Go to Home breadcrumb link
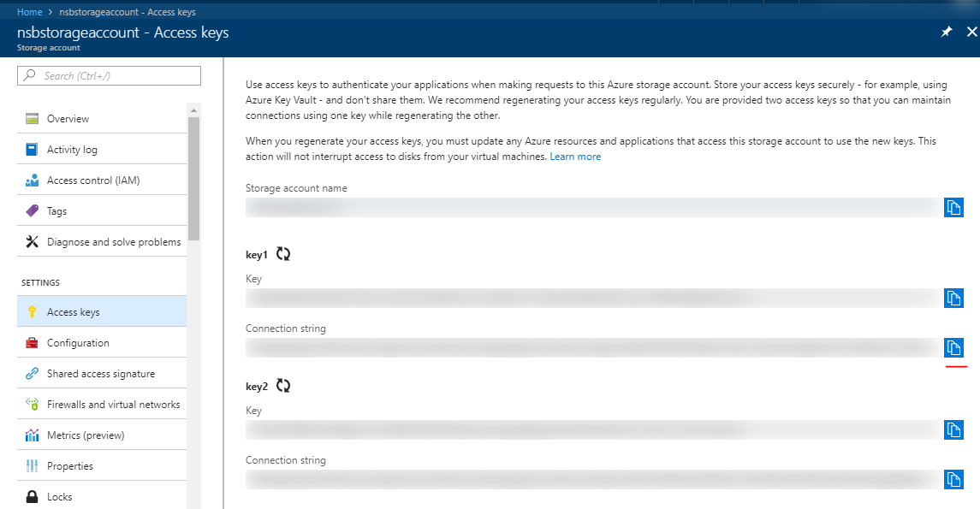Viewport: 980px width, 509px height. coord(29,12)
